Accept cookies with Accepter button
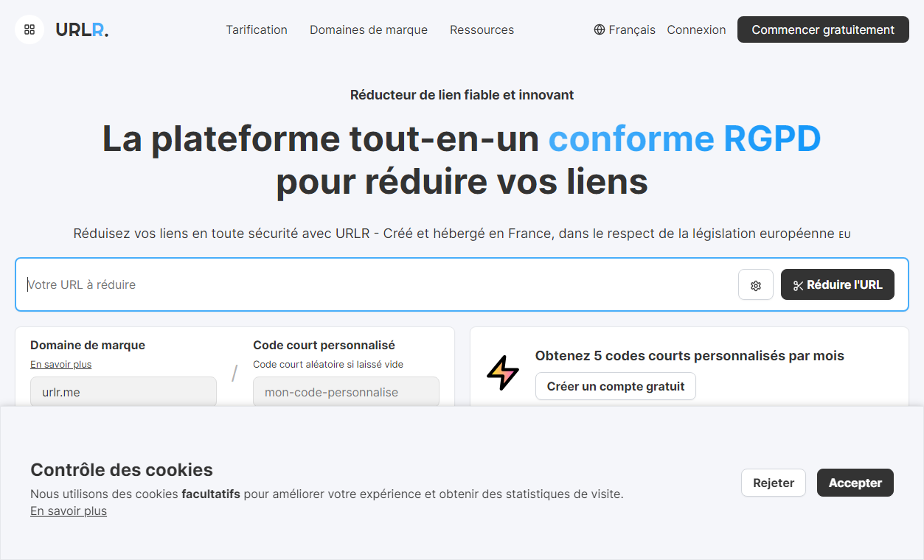Viewport: 924px width, 560px height. (x=855, y=483)
